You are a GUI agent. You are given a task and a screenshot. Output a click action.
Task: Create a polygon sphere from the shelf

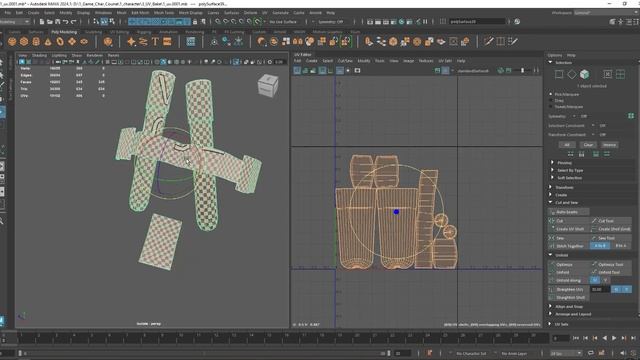[x=12, y=41]
